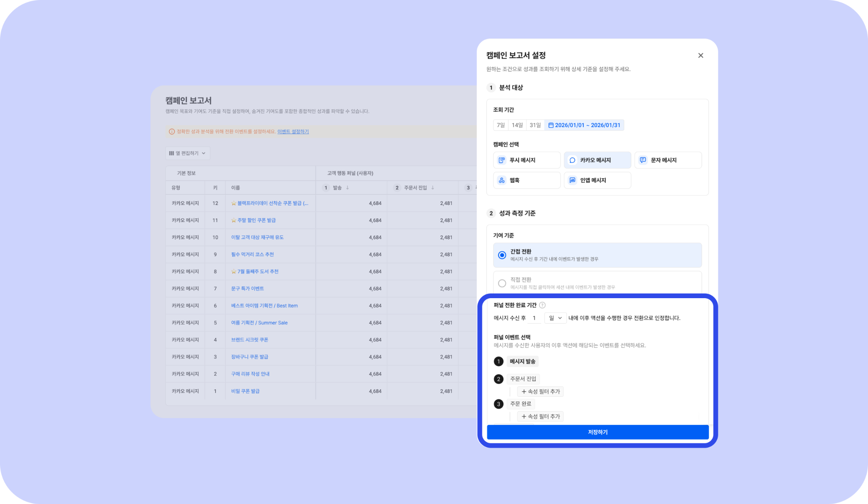868x504 pixels.
Task: Click sort arrow on 발송 column
Action: tap(348, 188)
